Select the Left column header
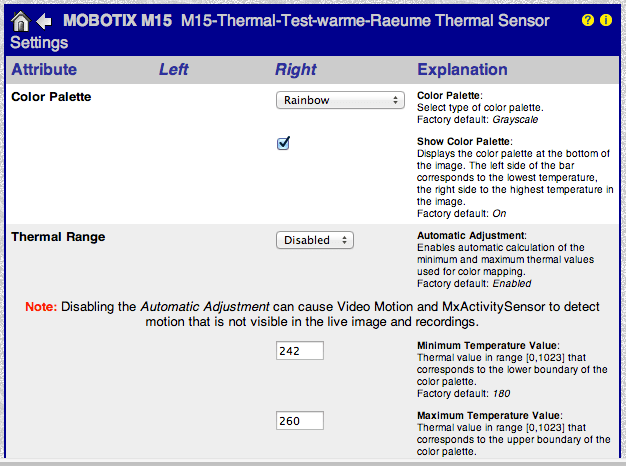The height and width of the screenshot is (466, 626). (x=174, y=70)
